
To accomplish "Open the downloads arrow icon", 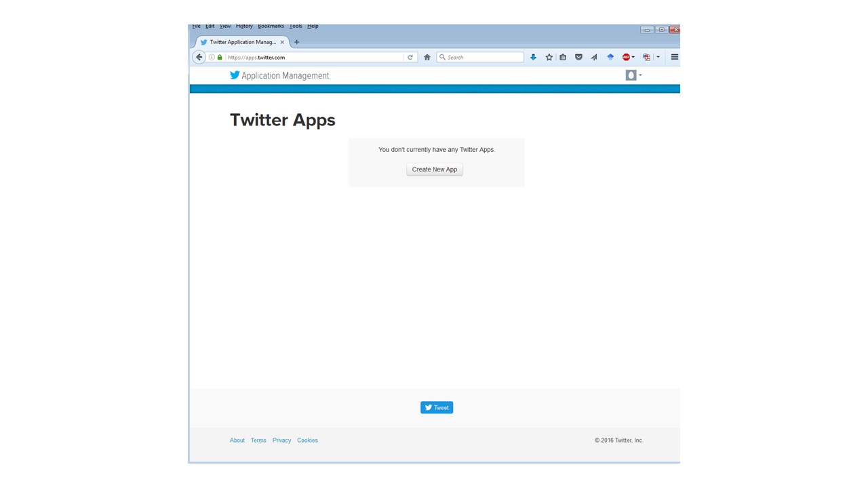I will click(x=533, y=58).
